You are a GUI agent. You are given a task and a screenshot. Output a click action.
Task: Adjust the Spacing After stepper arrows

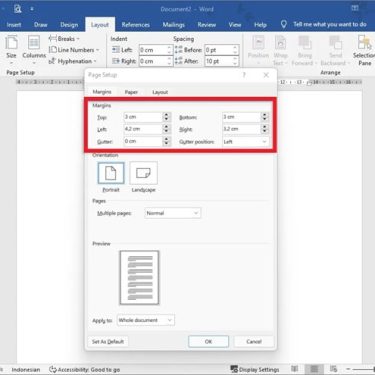tap(235, 61)
